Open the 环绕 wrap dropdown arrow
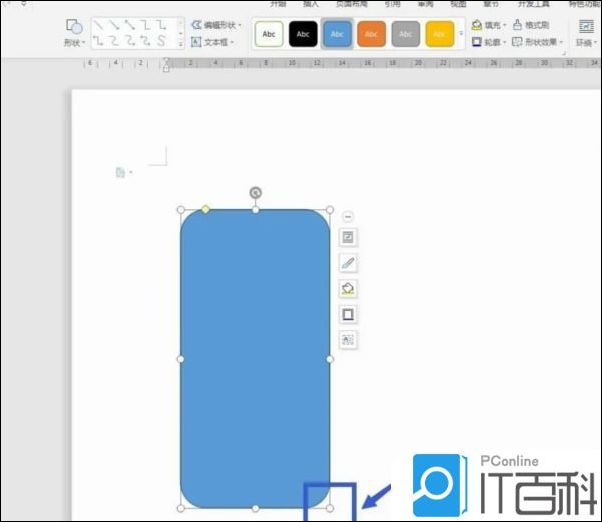The height and width of the screenshot is (522, 602). (x=595, y=43)
